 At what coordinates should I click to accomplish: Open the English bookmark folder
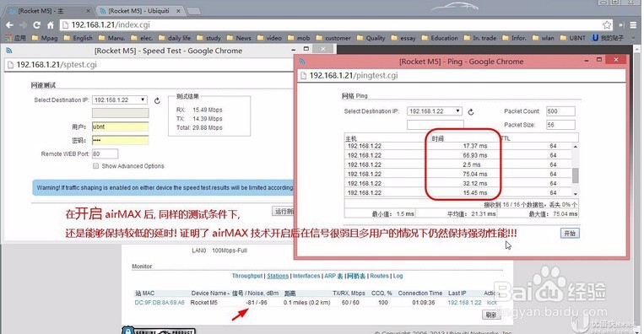click(78, 38)
